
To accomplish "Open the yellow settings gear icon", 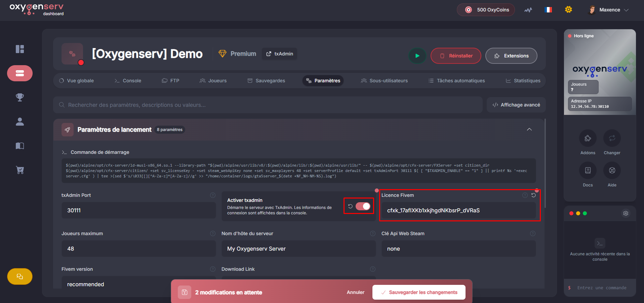I will pos(568,10).
